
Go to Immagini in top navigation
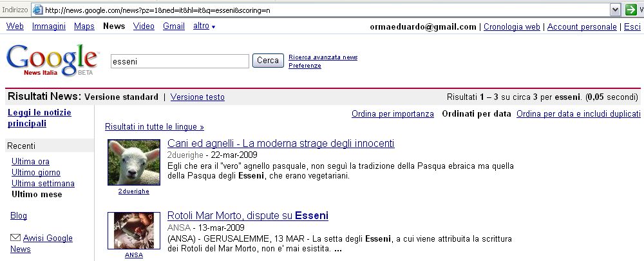pyautogui.click(x=49, y=26)
